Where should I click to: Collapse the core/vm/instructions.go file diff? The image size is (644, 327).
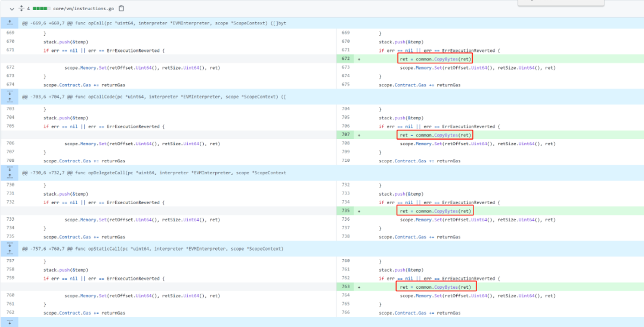point(12,8)
